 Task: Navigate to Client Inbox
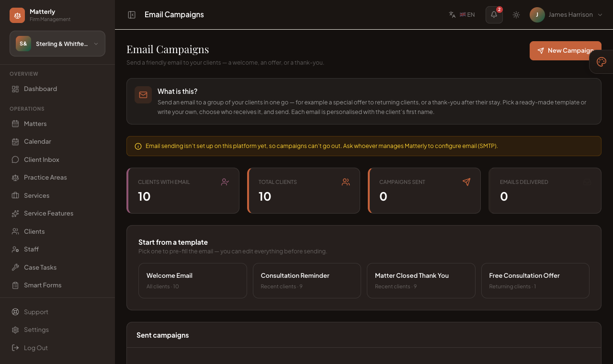pos(57,160)
